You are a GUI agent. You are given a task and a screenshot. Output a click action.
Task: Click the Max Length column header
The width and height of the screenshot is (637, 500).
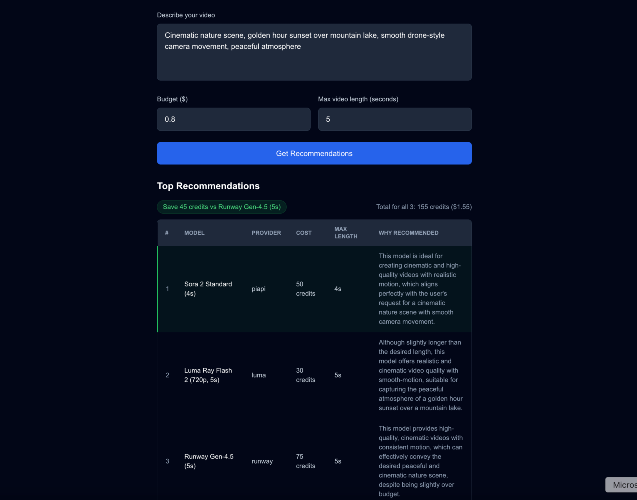click(x=346, y=233)
